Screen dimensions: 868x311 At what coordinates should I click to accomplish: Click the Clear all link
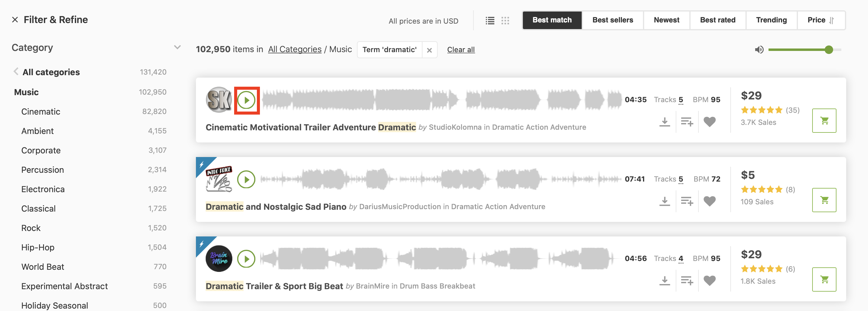(x=461, y=50)
